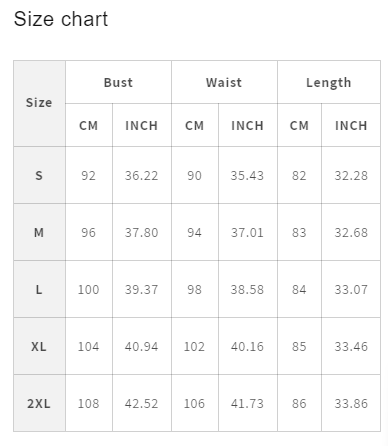Screen dimensions: 388x446
Task: Select the L size row label
Action: tap(39, 289)
